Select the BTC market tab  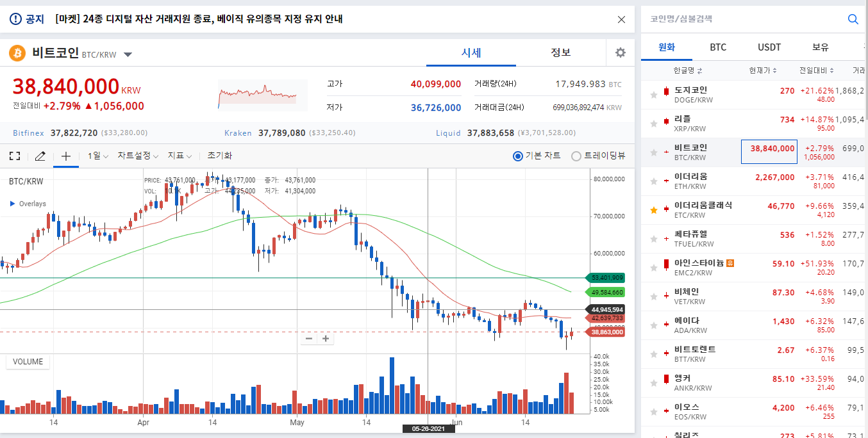(x=718, y=47)
